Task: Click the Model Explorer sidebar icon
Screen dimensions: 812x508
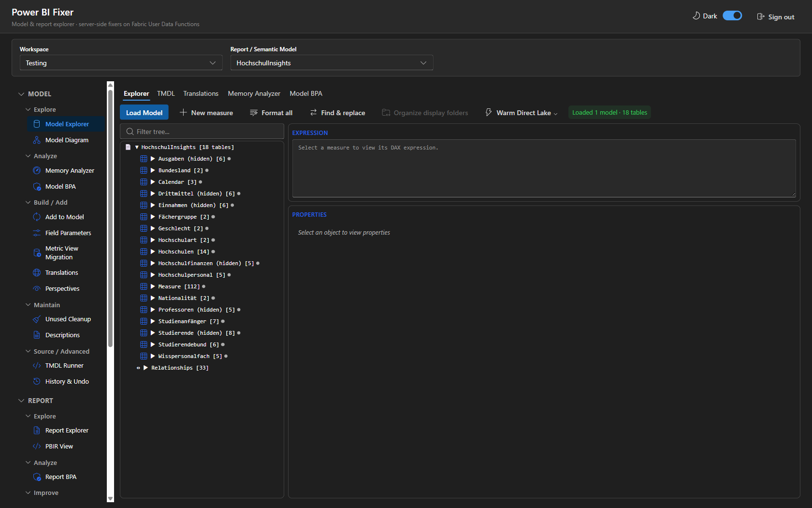Action: (x=37, y=124)
